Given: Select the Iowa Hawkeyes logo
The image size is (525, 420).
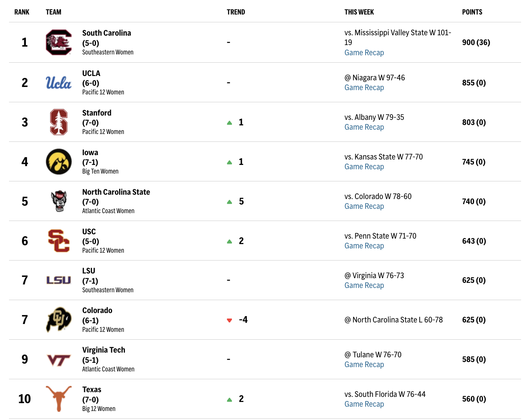Looking at the screenshot, I should pos(58,161).
